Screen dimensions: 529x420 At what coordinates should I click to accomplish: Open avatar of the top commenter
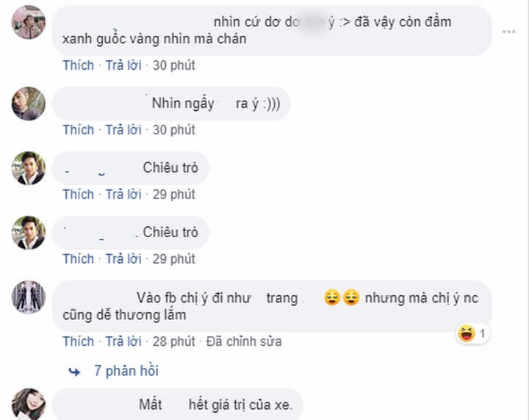click(x=29, y=22)
